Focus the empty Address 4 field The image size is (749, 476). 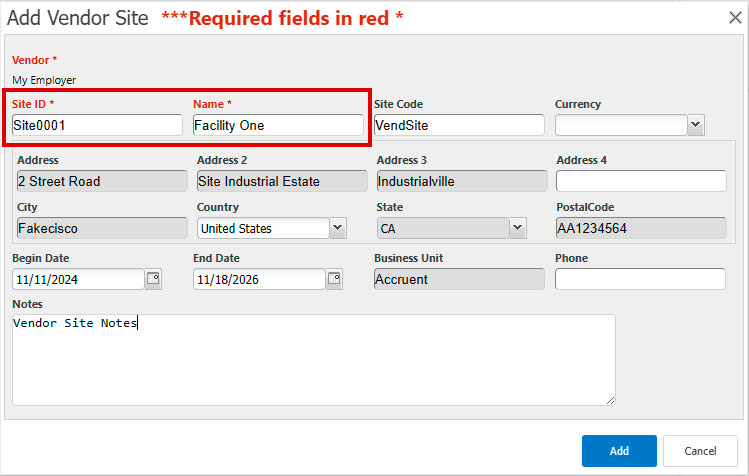click(642, 181)
